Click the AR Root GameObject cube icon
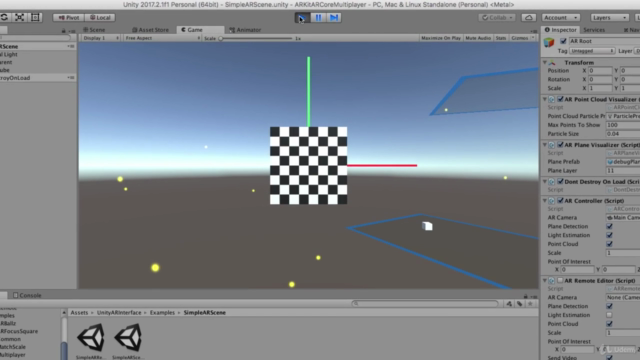 (549, 42)
